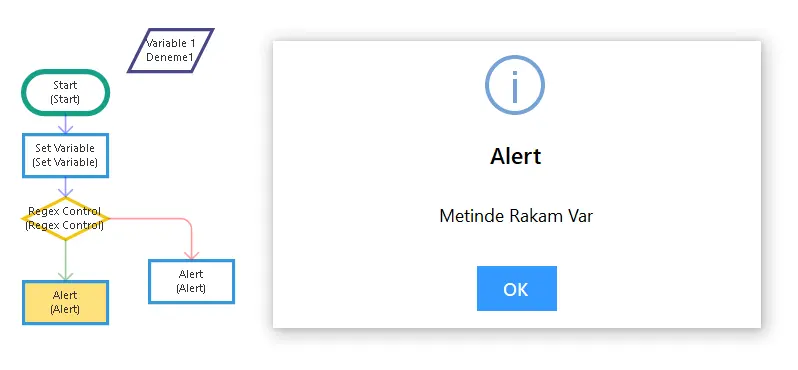Viewport: 798px width, 370px height.
Task: Click the Alert title text in the dialog
Action: (x=516, y=156)
